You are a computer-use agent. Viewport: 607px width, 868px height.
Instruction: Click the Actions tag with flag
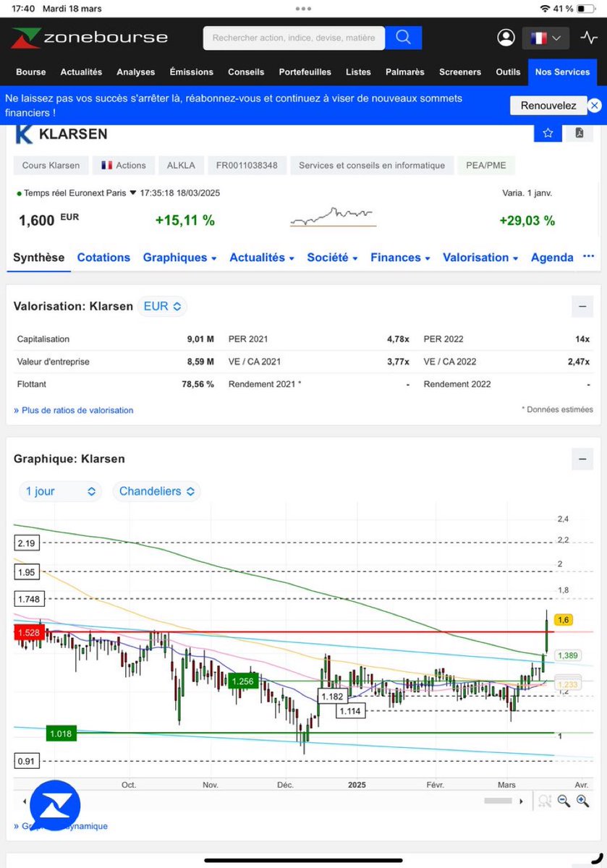pos(124,165)
